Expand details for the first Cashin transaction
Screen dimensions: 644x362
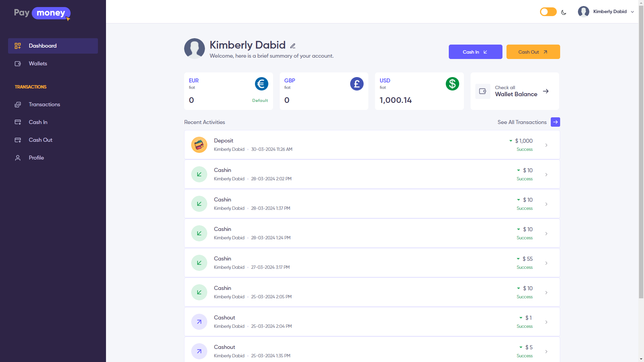click(x=547, y=175)
